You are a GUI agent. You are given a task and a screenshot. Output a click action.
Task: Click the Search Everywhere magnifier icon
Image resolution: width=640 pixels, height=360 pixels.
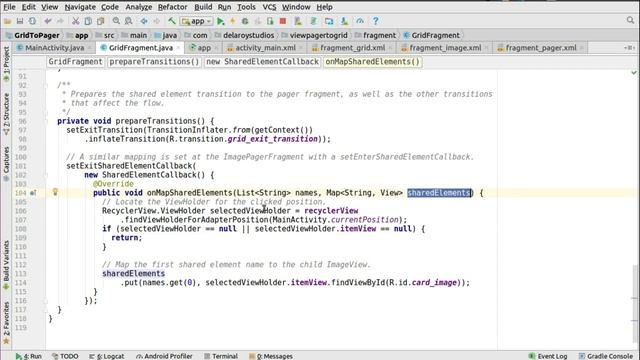630,20
